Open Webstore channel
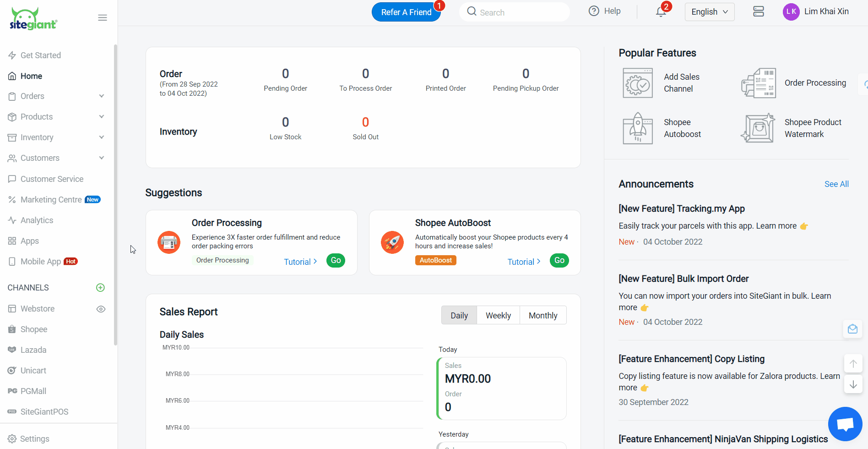Screen dimensions: 868x449 pyautogui.click(x=37, y=309)
